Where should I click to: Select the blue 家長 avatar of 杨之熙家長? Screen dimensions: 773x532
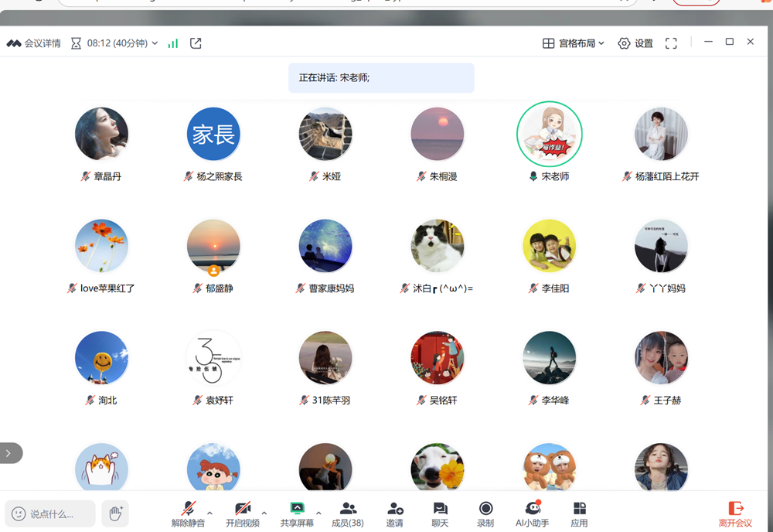[x=213, y=134]
